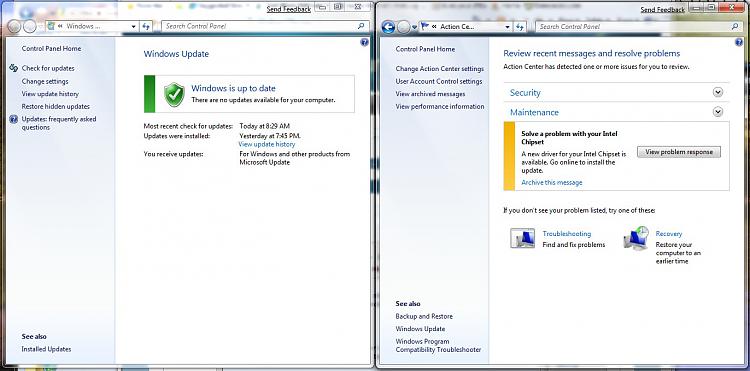
Task: Click Control Panel icon in Windows Update address bar
Action: click(51, 26)
